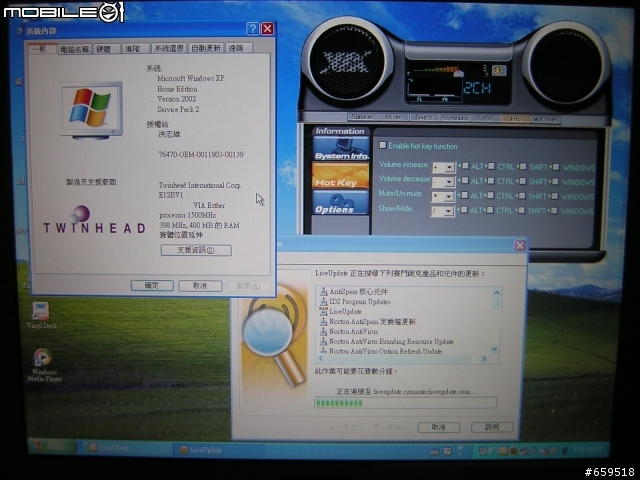Check SHIFT for Volume decrease
Image resolution: width=640 pixels, height=480 pixels.
point(522,181)
